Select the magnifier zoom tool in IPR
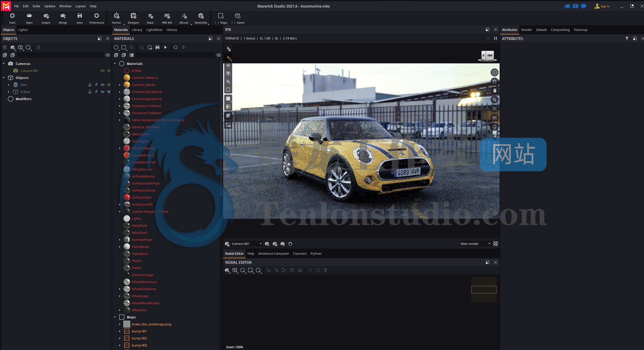This screenshot has width=644, height=350. (495, 100)
